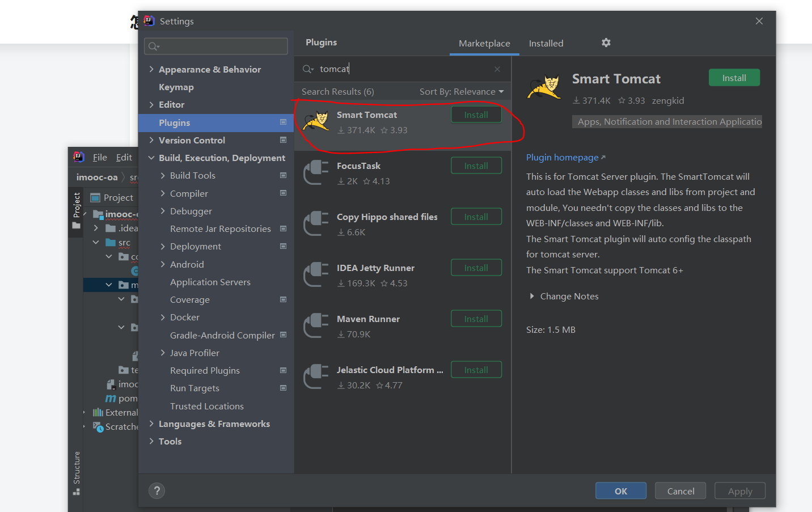Focus the settings search field

coord(216,46)
